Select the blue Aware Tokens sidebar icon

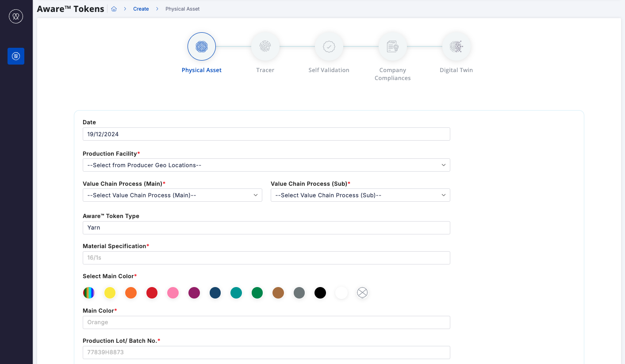pos(16,56)
